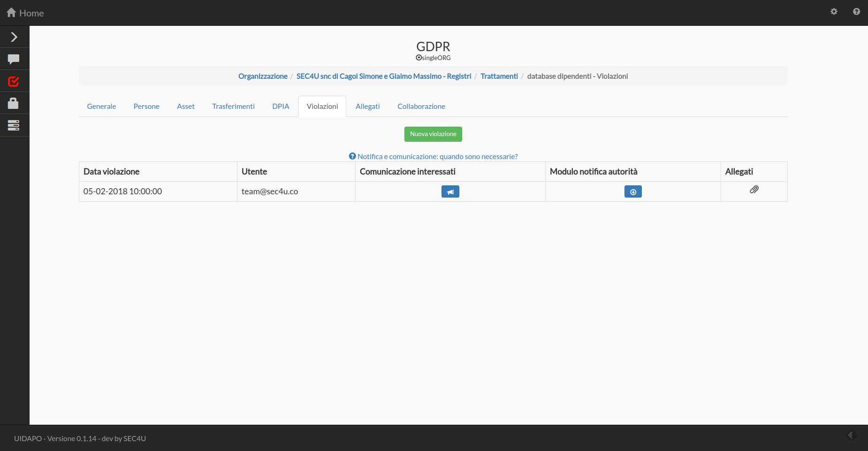Open the server stack sidebar icon
The width and height of the screenshot is (868, 451).
tap(14, 125)
